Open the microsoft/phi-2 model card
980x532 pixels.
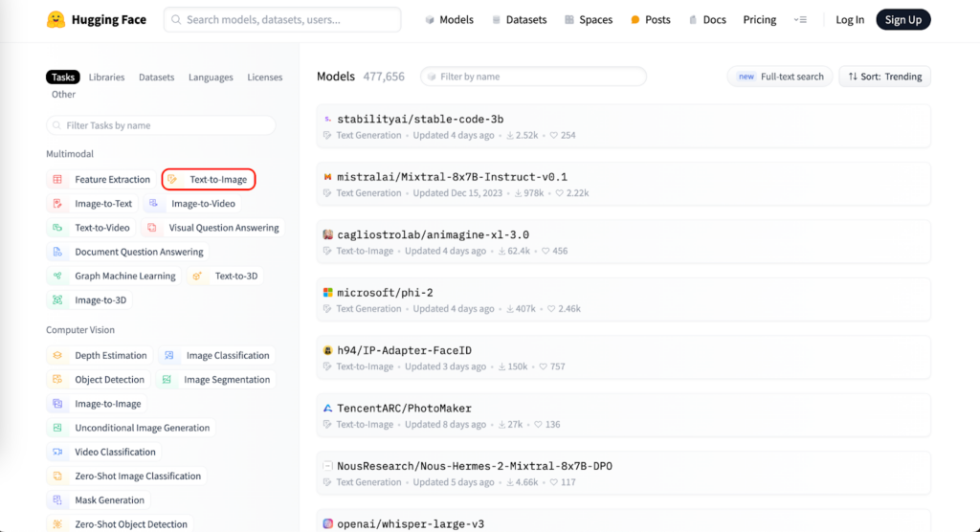385,292
